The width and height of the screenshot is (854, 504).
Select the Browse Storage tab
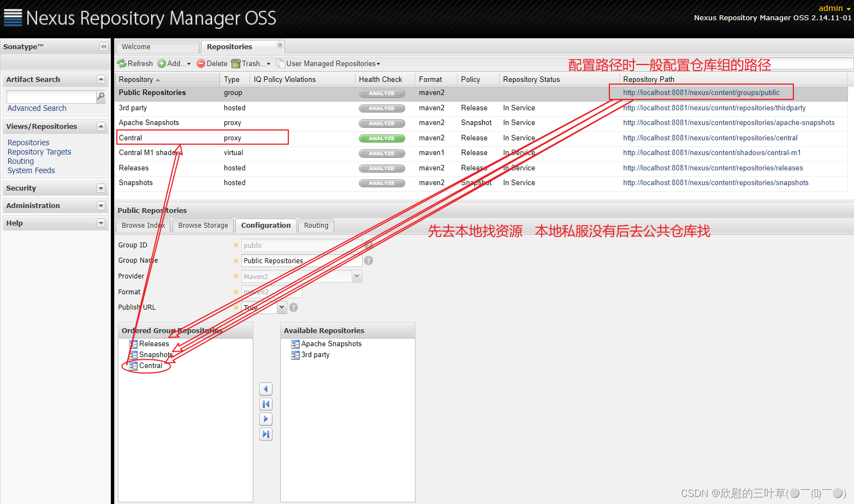click(203, 226)
